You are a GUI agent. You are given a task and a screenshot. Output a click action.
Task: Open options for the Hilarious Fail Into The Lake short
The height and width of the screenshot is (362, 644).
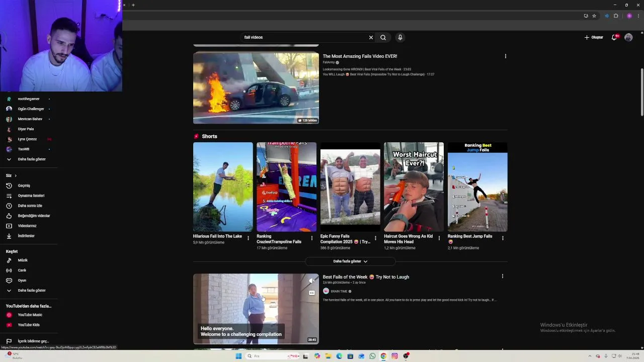coord(248,238)
